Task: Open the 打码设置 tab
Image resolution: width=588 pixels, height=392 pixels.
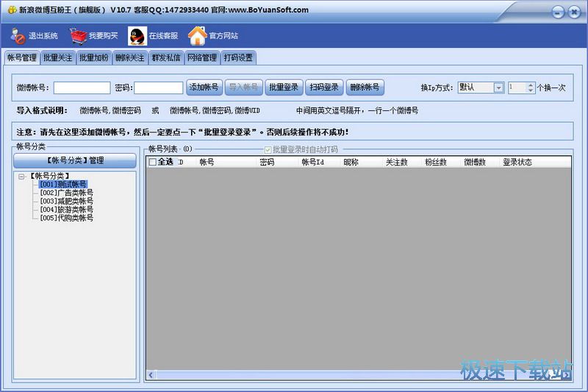Action: coord(238,57)
